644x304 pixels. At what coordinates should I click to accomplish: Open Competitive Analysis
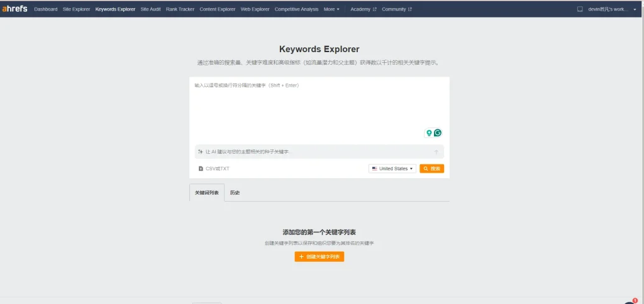(297, 9)
